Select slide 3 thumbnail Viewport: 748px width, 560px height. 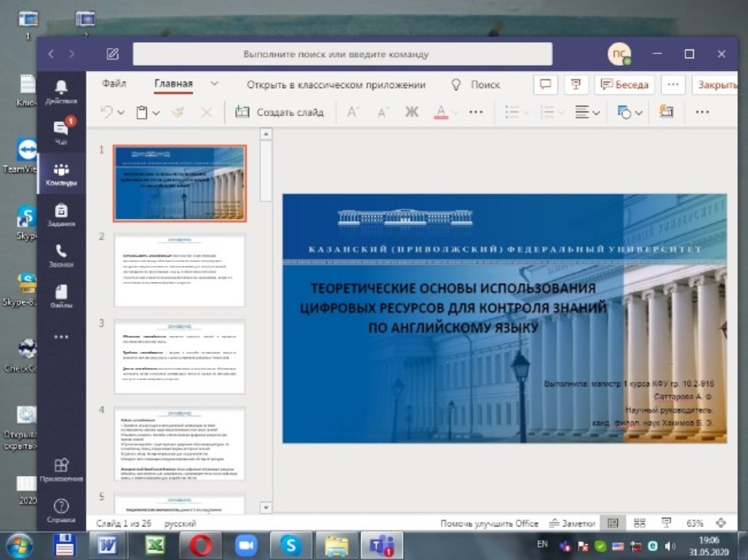tap(180, 355)
